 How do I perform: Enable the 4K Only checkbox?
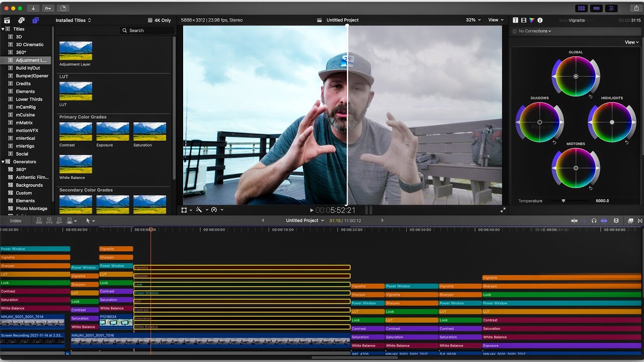pos(150,20)
